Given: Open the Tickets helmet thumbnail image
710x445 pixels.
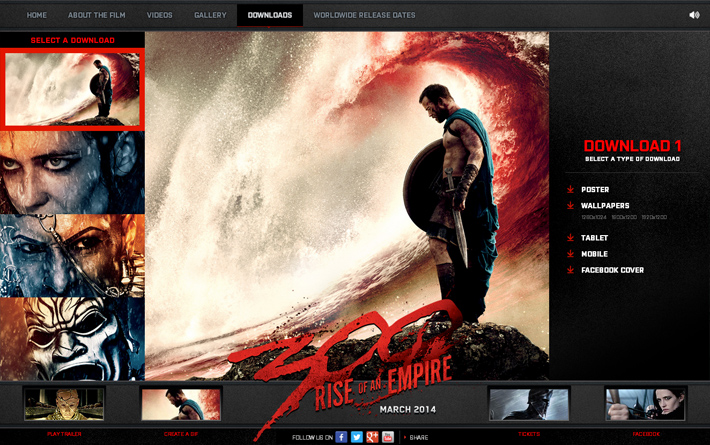Looking at the screenshot, I should tap(529, 404).
